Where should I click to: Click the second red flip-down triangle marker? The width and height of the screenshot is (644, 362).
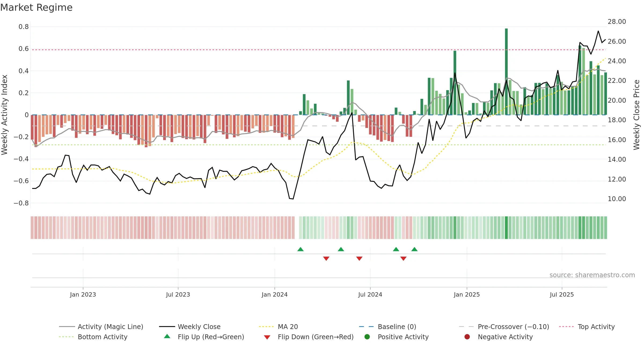pyautogui.click(x=359, y=258)
